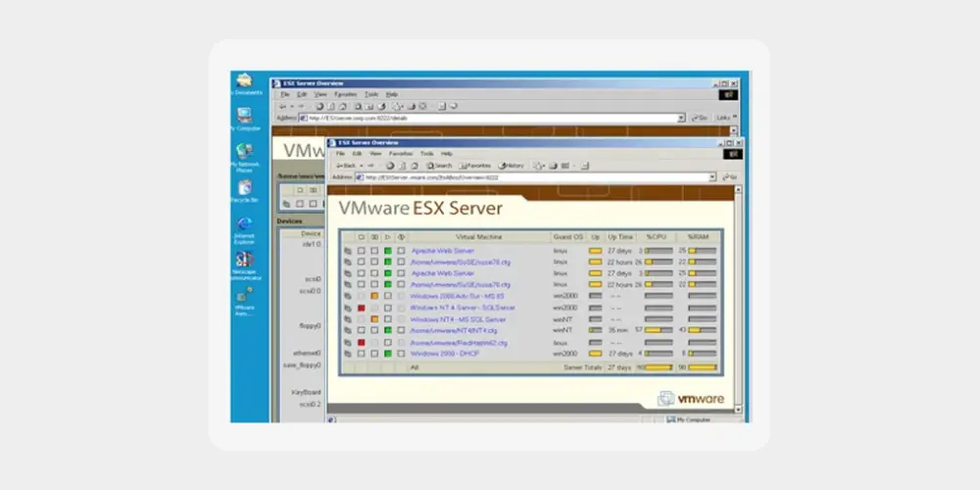Click Back button in front window toolbar
Image resolution: width=980 pixels, height=490 pixels.
click(346, 166)
